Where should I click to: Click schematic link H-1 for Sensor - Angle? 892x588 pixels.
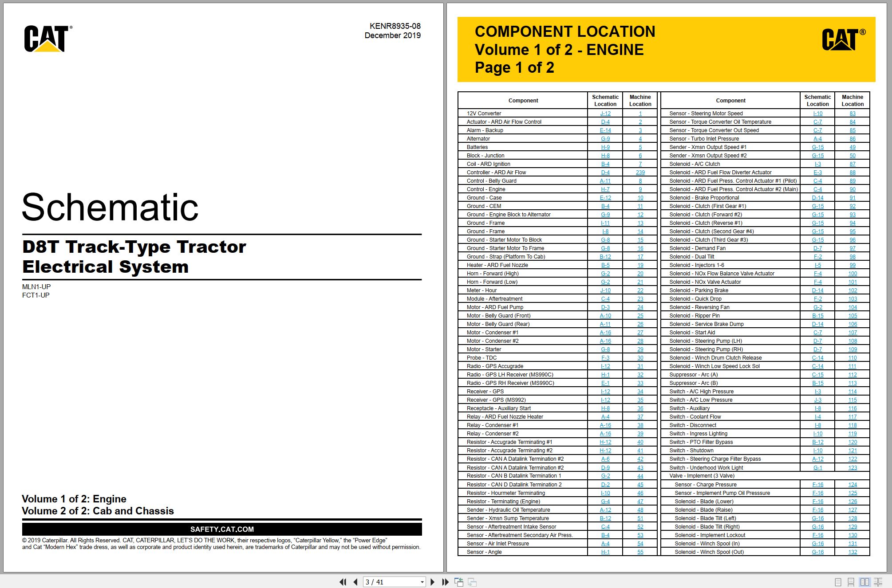pyautogui.click(x=605, y=552)
